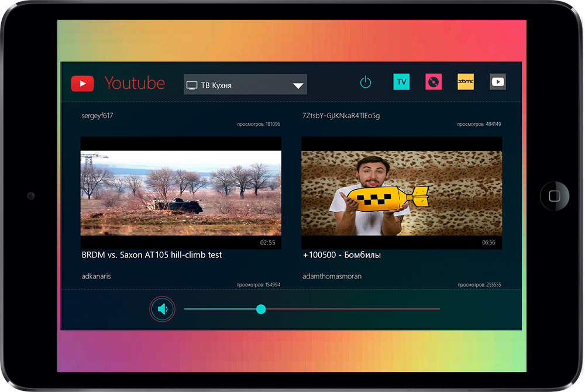
Task: Click the Youtube title text
Action: (x=135, y=83)
